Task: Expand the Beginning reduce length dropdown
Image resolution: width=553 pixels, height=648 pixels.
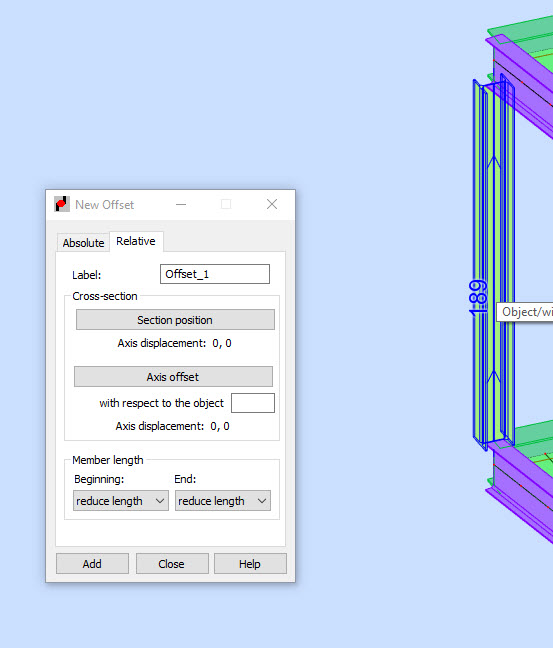Action: pos(121,501)
